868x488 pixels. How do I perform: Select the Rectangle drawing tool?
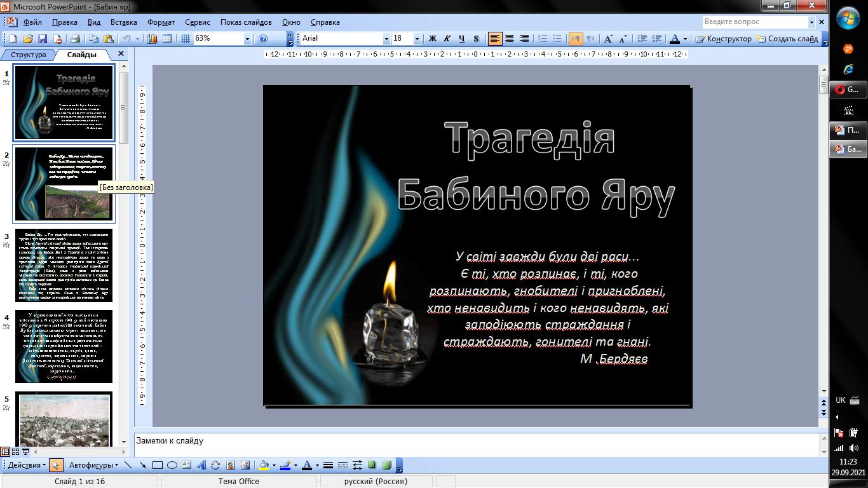[x=158, y=465]
